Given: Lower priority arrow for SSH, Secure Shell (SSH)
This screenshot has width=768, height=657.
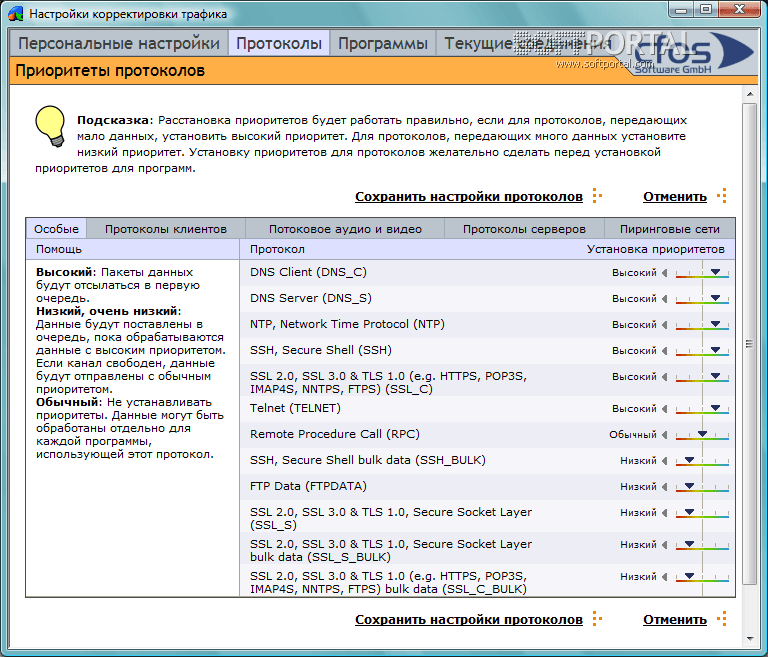Looking at the screenshot, I should (x=665, y=351).
